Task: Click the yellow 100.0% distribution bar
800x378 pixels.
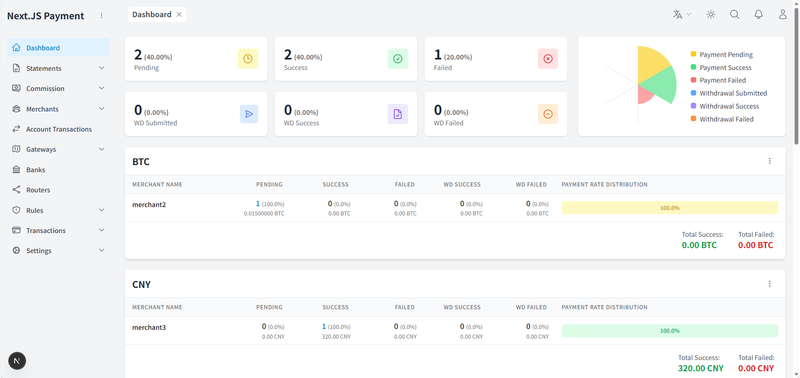Action: click(669, 208)
